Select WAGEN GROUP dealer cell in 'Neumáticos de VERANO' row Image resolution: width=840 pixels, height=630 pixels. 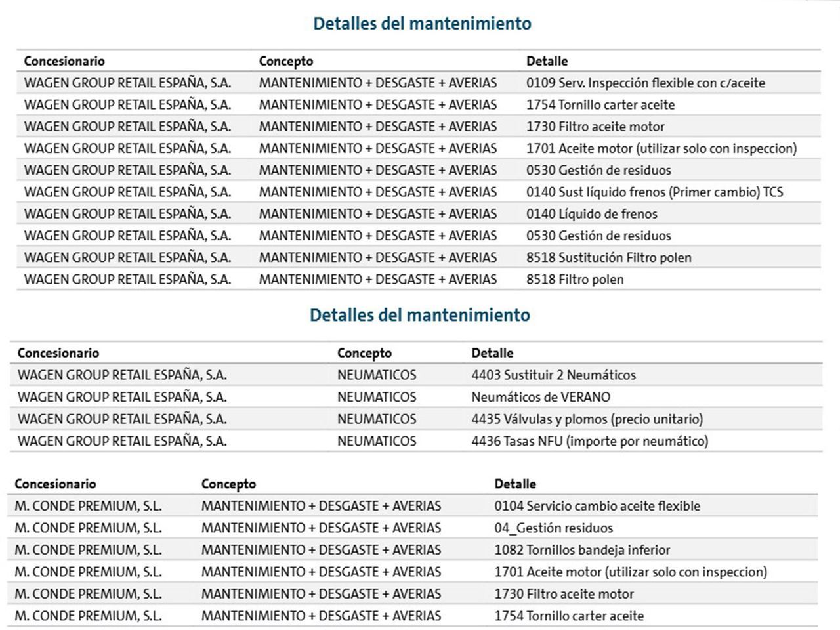(122, 397)
